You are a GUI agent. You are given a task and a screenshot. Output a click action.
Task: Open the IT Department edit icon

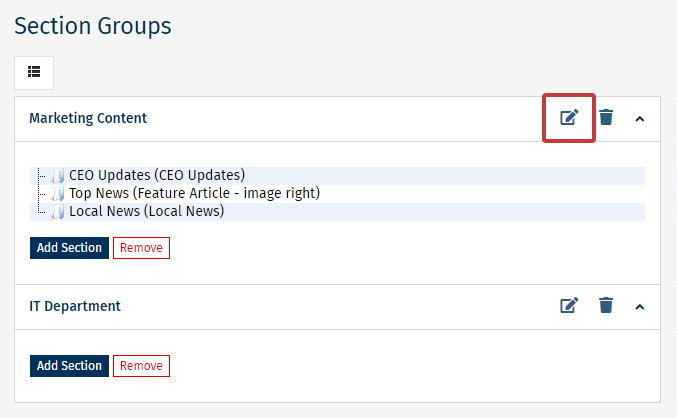[568, 306]
